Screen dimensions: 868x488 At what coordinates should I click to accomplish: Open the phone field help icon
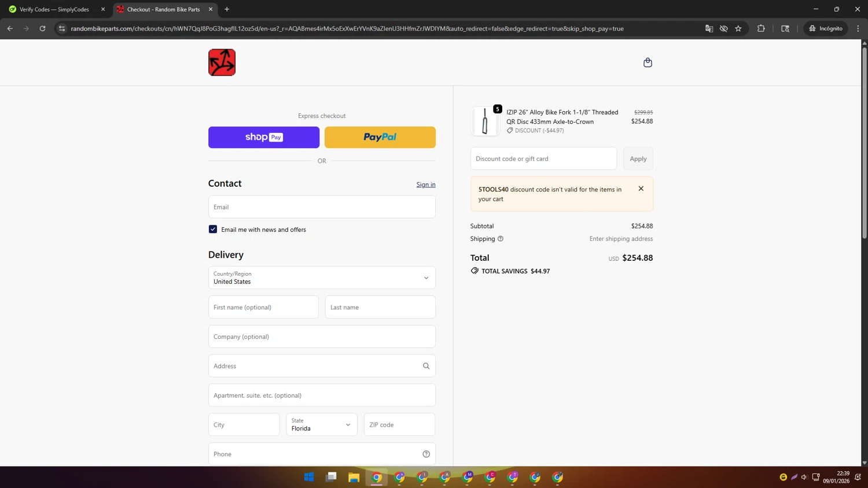[426, 454]
